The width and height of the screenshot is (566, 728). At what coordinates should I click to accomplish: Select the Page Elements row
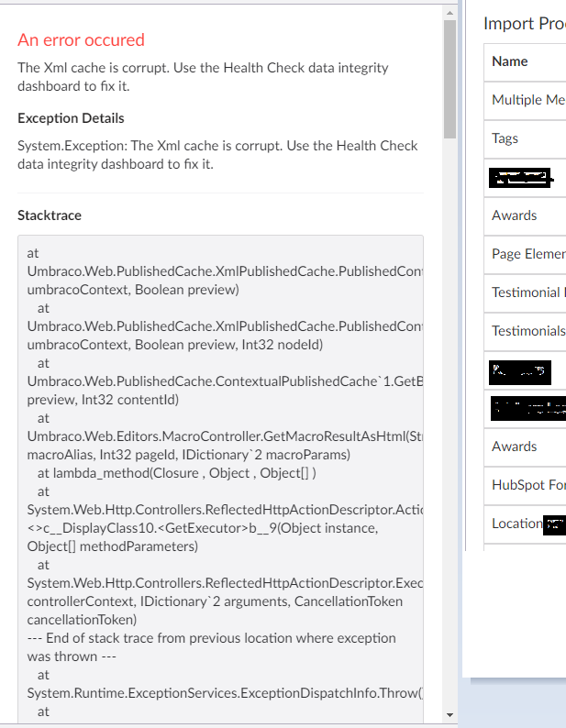[x=525, y=254]
